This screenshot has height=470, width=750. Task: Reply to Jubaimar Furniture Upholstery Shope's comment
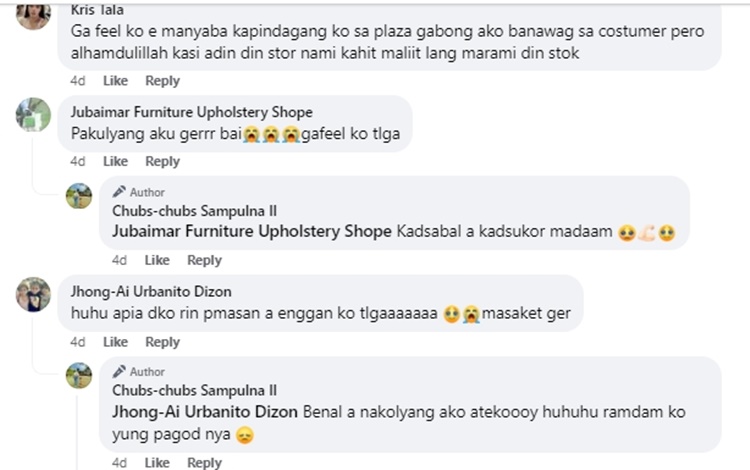[162, 162]
